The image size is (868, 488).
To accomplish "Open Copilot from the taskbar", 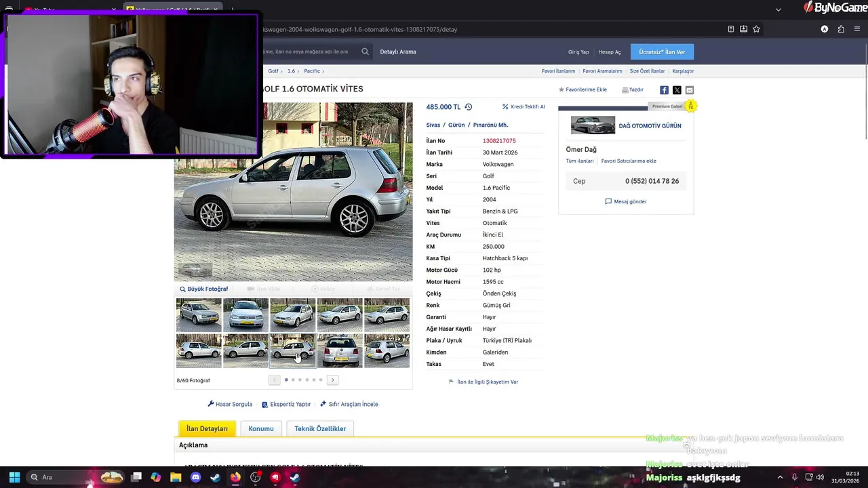I will pos(156,477).
